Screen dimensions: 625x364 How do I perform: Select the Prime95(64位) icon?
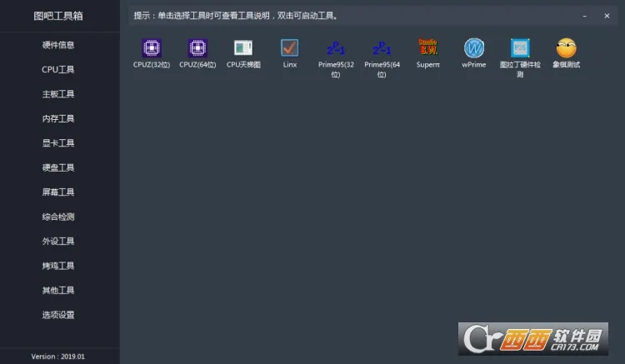point(382,48)
